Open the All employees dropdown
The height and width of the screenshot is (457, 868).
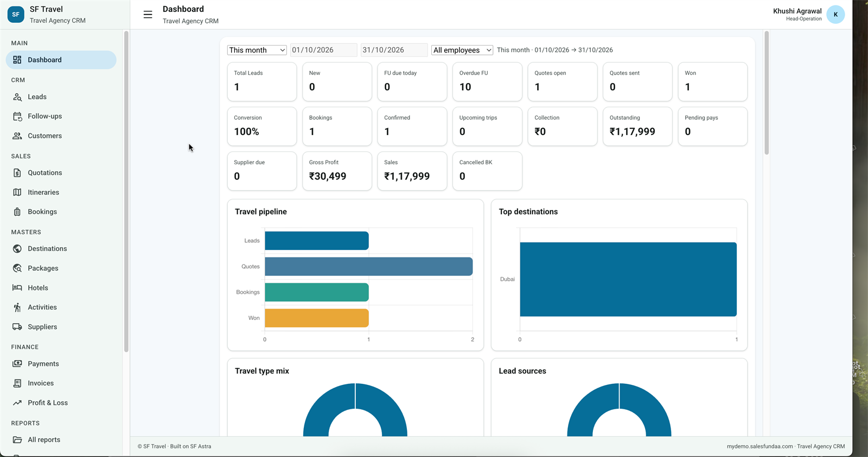tap(462, 50)
